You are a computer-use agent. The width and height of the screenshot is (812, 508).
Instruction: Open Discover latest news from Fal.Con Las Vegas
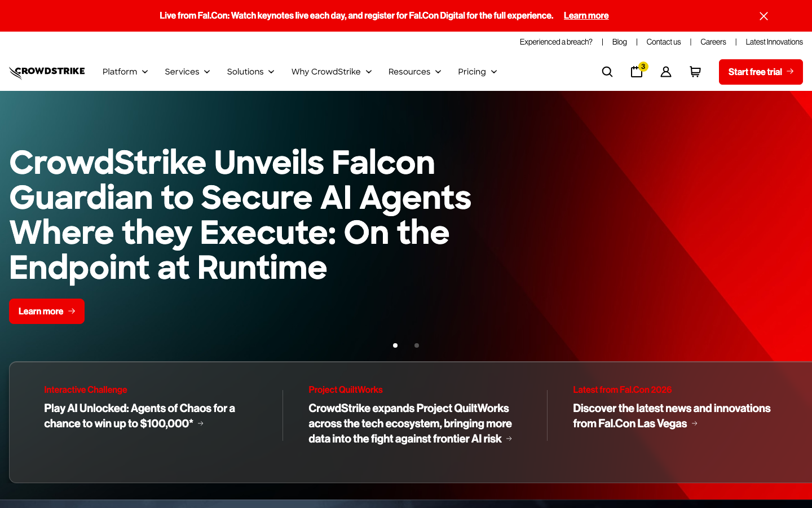point(672,416)
